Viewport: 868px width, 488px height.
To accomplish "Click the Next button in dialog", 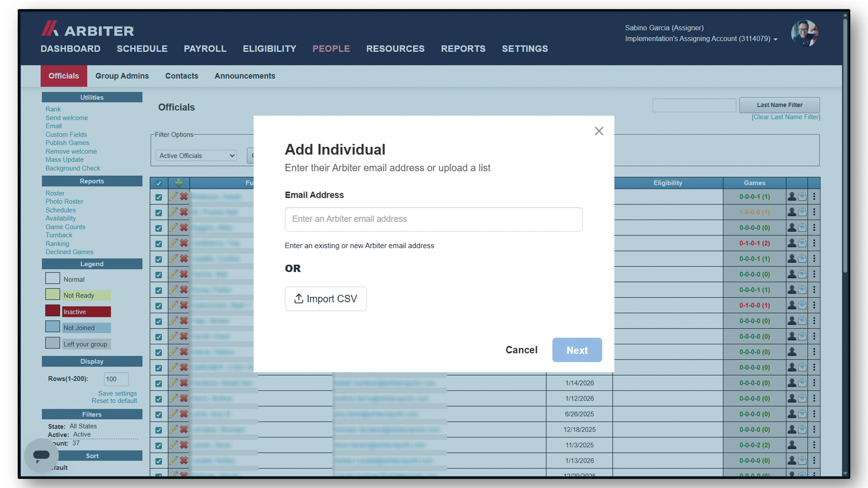I will click(x=577, y=350).
